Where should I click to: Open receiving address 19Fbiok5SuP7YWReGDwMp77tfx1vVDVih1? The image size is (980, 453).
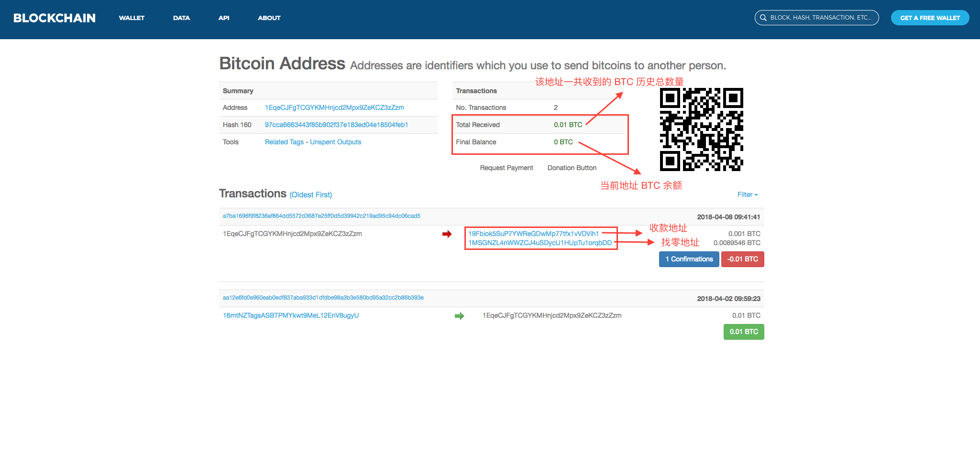tap(534, 234)
